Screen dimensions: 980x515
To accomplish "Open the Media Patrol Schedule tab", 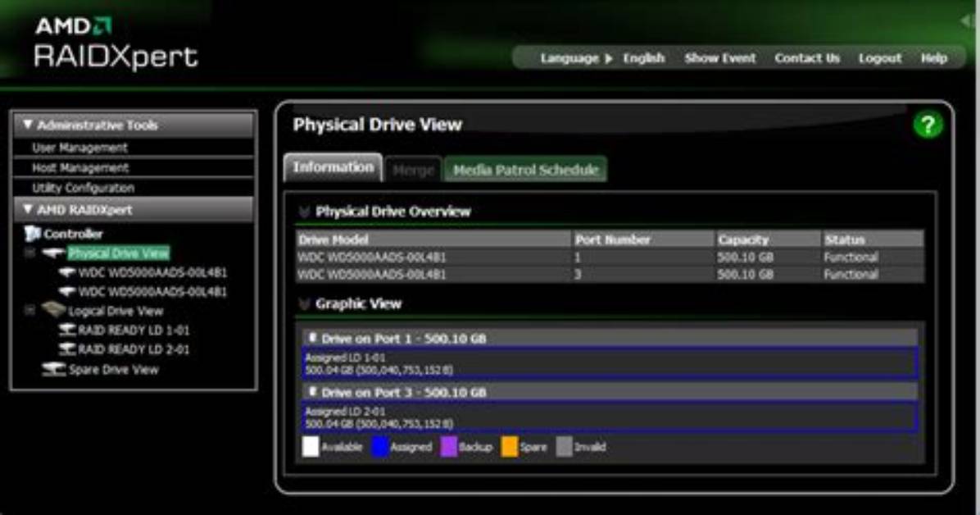I will tap(525, 170).
